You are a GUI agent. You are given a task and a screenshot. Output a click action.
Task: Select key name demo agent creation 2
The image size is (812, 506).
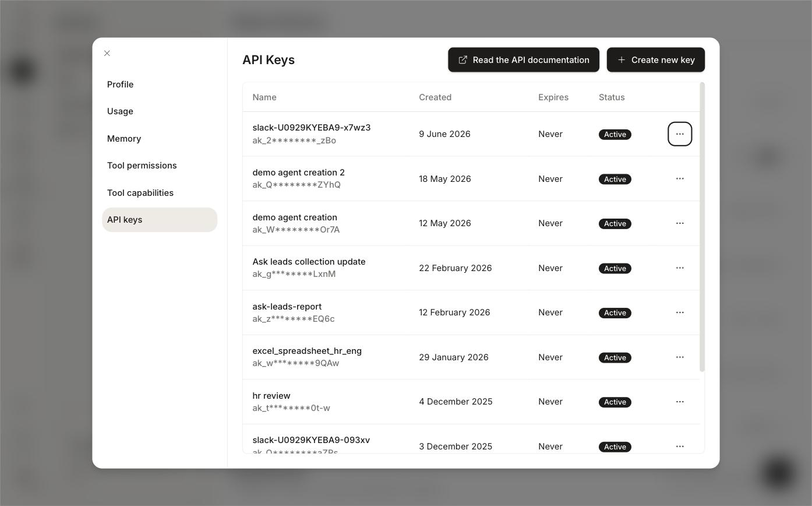[x=298, y=173]
